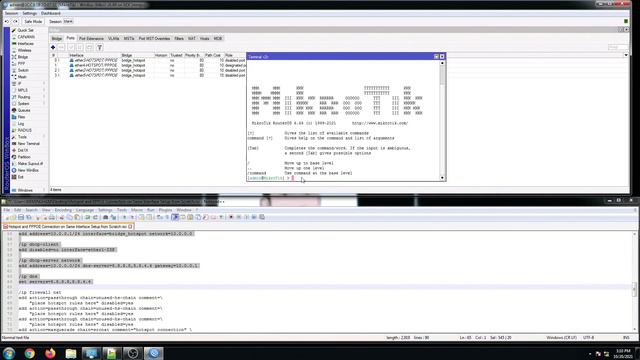Open CAPsMAN in WinBox sidebar
Screen dimensions: 640x360
coord(26,37)
